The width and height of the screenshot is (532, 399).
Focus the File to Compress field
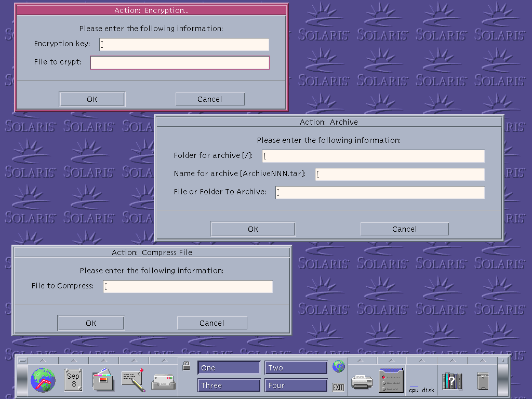pyautogui.click(x=188, y=286)
